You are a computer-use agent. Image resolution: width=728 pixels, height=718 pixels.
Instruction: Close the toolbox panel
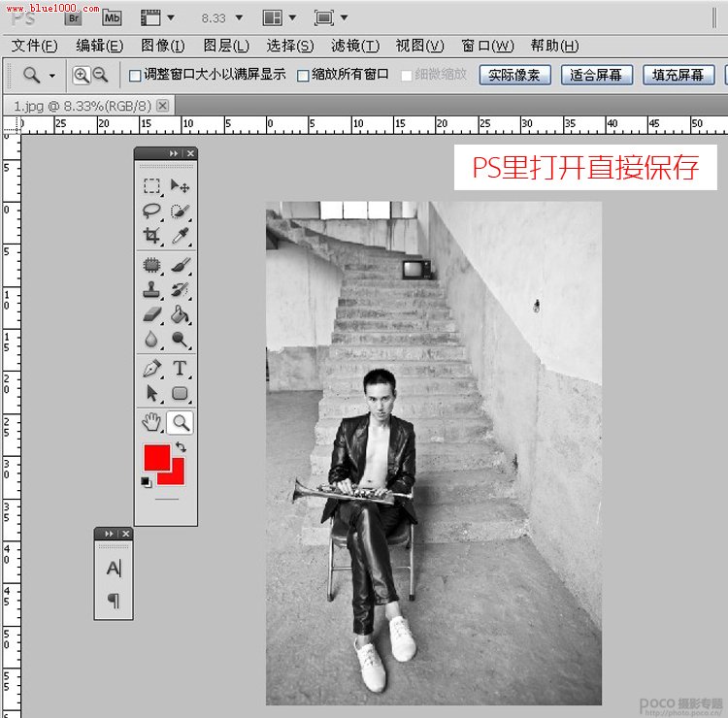click(190, 153)
